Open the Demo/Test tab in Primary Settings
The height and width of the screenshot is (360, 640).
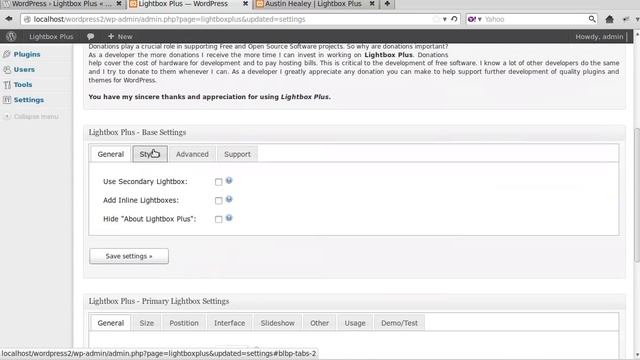pos(399,323)
